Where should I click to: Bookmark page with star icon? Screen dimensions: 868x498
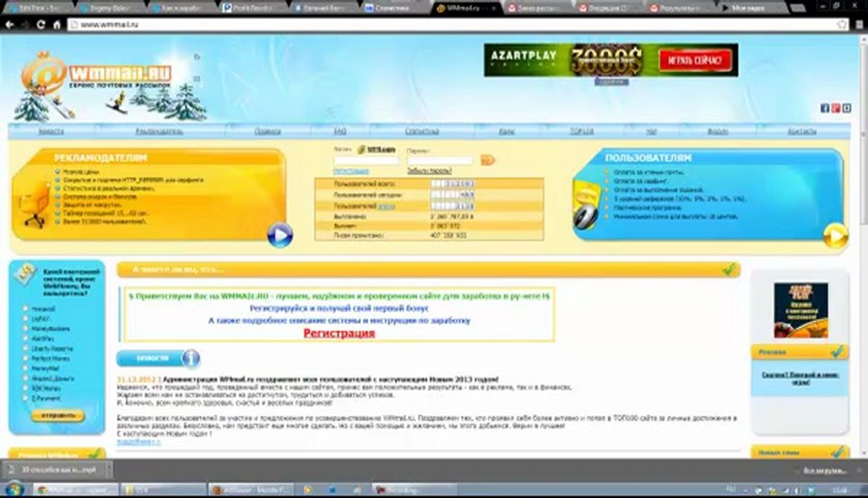click(842, 24)
